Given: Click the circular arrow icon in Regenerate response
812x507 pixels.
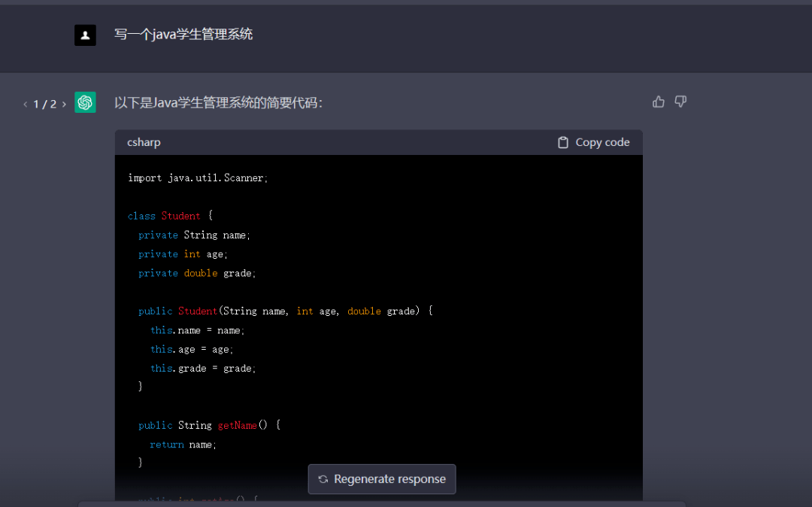Looking at the screenshot, I should tap(323, 479).
